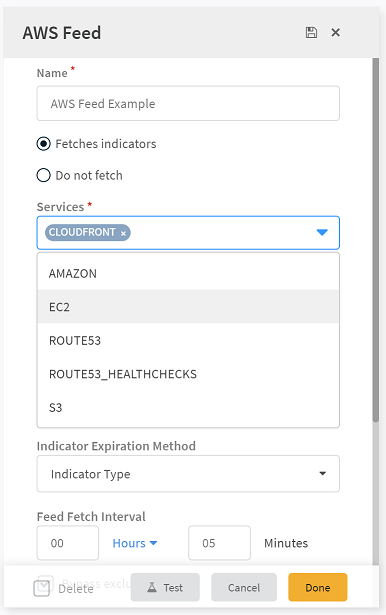The height and width of the screenshot is (615, 386).
Task: Open the Hours unit dropdown
Action: 135,543
